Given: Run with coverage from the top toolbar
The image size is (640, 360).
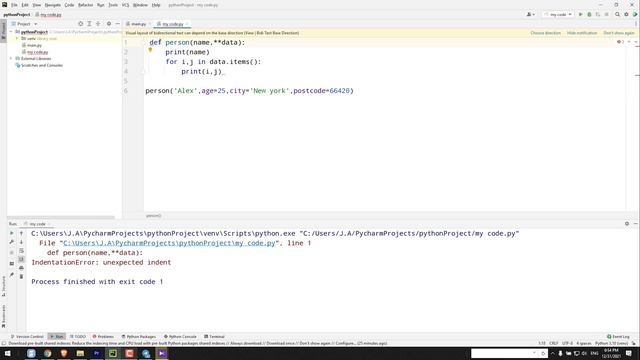Looking at the screenshot, I should pyautogui.click(x=598, y=14).
